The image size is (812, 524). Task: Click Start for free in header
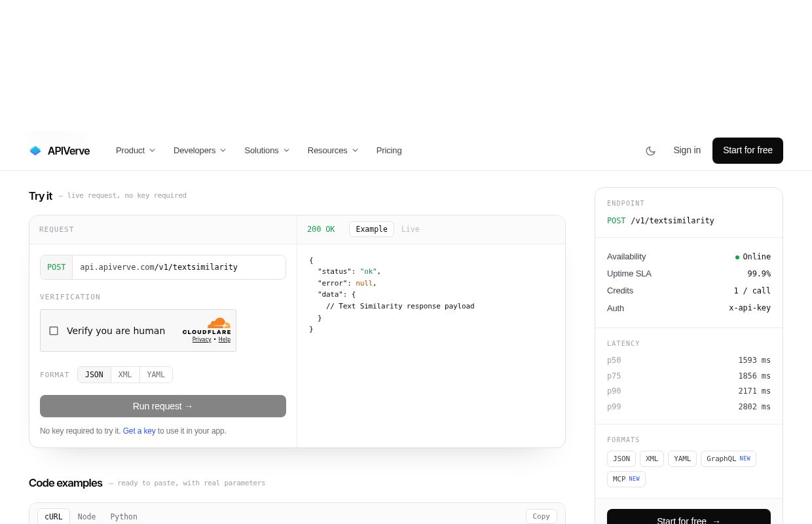pos(748,151)
